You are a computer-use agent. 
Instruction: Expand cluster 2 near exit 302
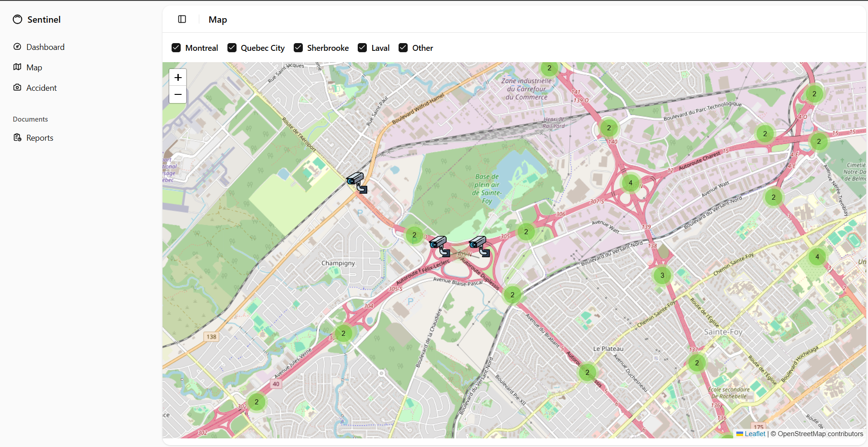tap(257, 402)
